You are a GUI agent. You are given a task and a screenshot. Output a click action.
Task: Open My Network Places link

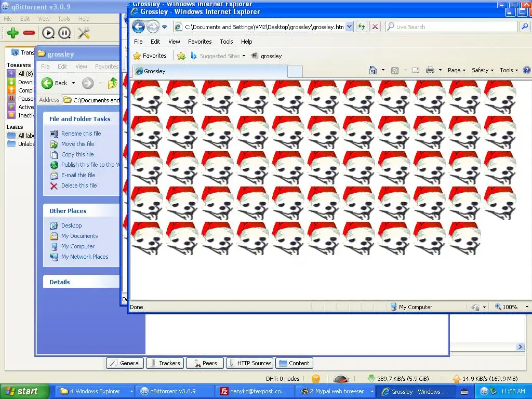[85, 257]
